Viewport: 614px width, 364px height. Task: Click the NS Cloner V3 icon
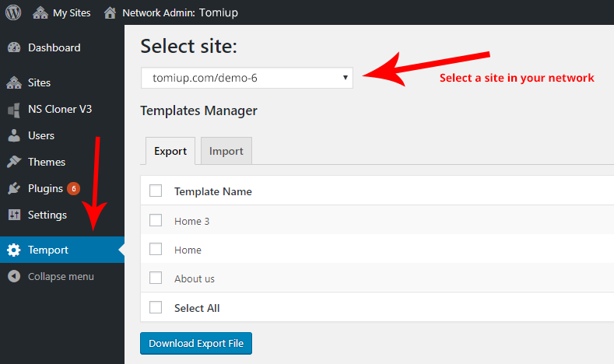click(14, 110)
